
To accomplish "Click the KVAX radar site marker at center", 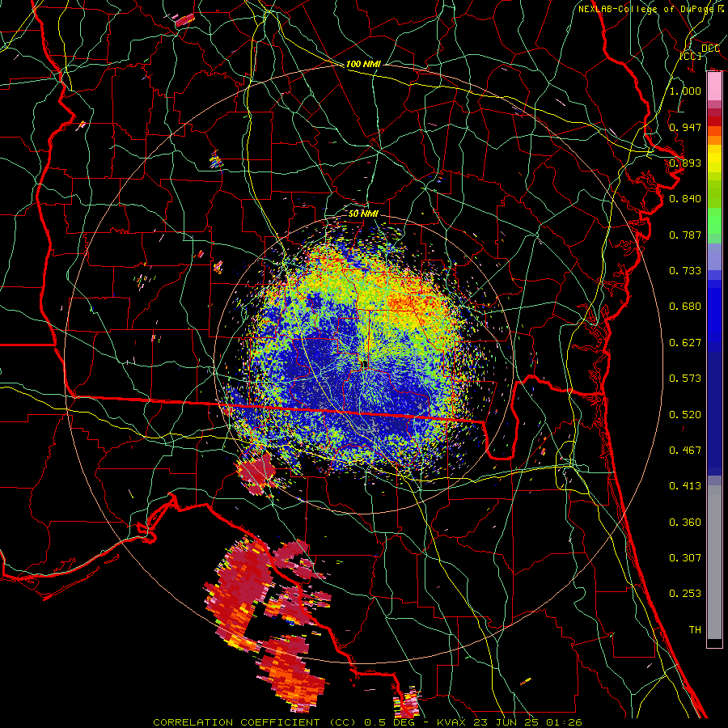I will pyautogui.click(x=364, y=365).
